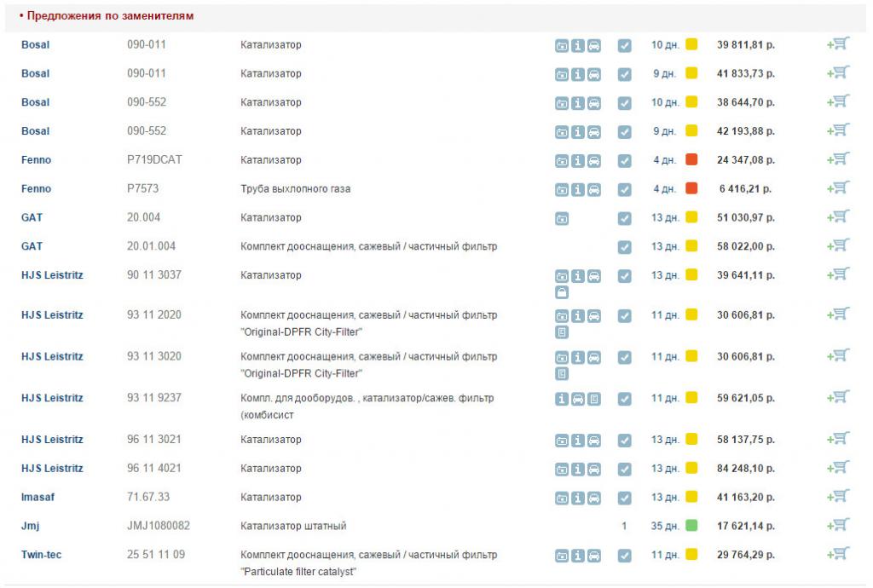The height and width of the screenshot is (588, 873).
Task: Toggle checkmark in Fenno P719DCAT row
Action: point(625,161)
